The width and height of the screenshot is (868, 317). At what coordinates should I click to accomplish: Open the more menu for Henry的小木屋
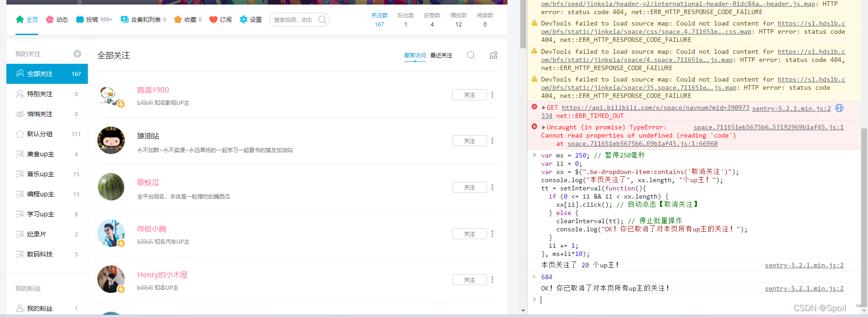click(x=492, y=280)
